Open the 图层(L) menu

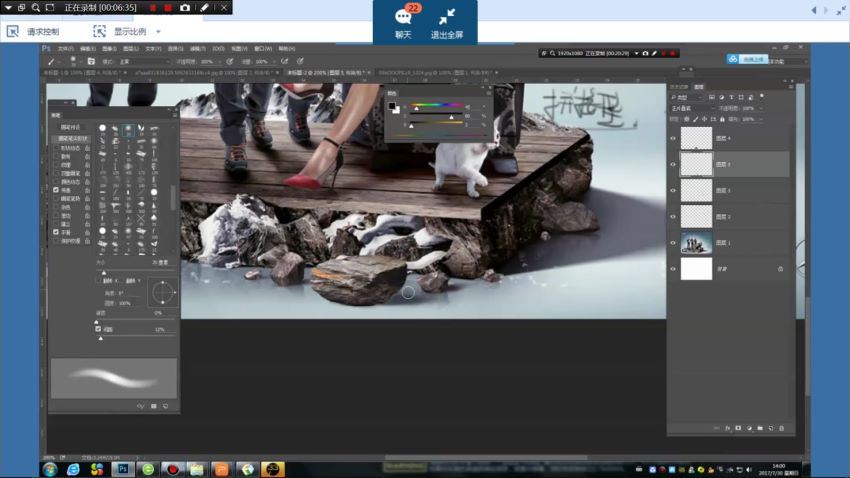pyautogui.click(x=131, y=49)
